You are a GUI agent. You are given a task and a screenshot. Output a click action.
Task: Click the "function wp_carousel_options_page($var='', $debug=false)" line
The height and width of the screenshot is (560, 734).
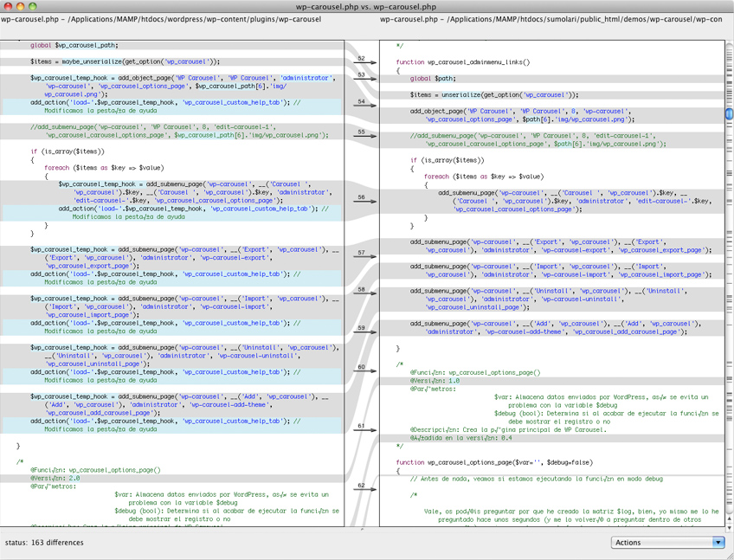[494, 462]
